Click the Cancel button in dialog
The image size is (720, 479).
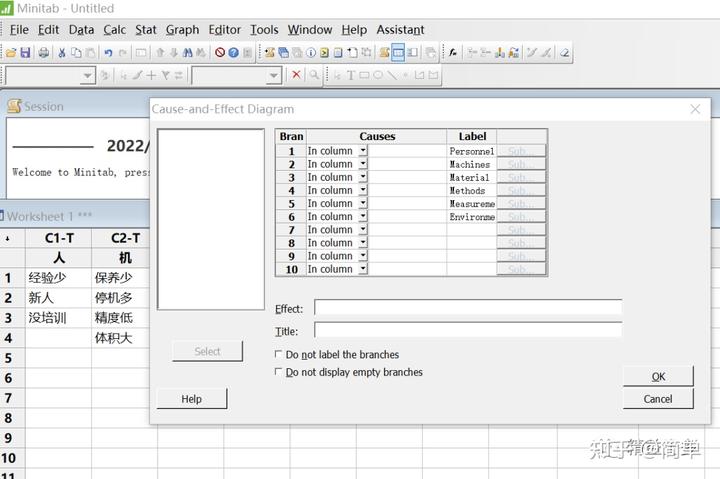[x=658, y=399]
